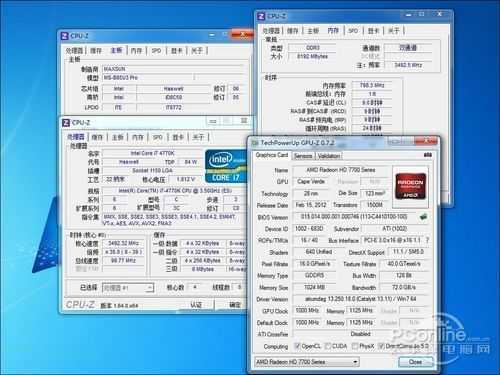The width and height of the screenshot is (500, 375).
Task: Click the CPU-Z icon of the mainboard window
Action: (64, 36)
